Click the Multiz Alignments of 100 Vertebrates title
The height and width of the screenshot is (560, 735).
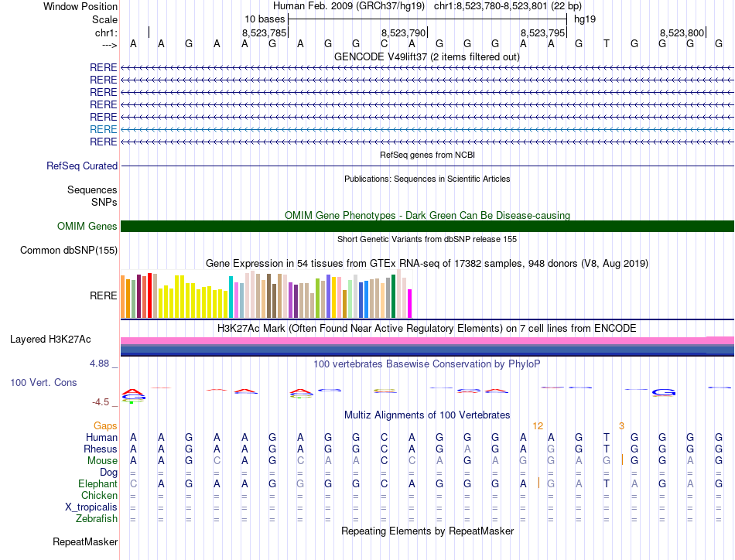tap(427, 415)
